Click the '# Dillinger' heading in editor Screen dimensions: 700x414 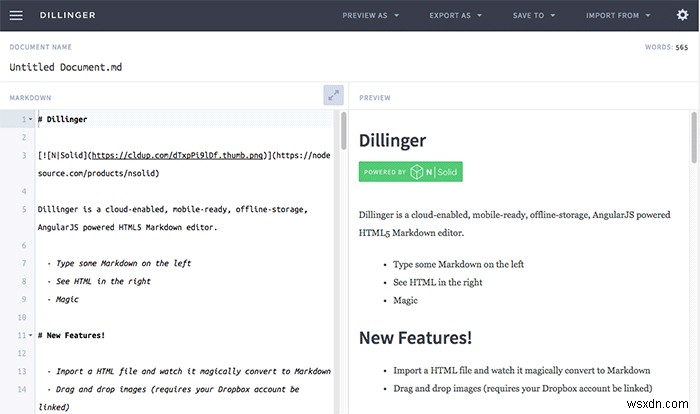[x=62, y=119]
